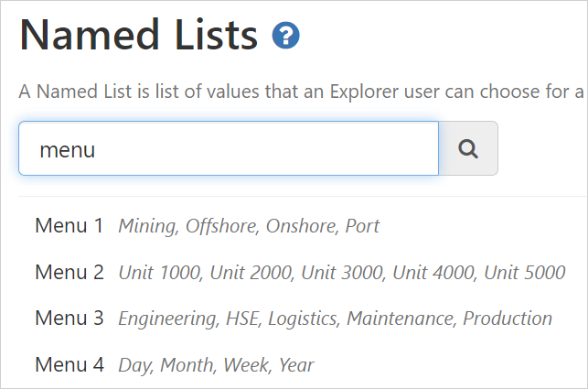Click the "Mining" value in Menu 1
This screenshot has width=588, height=389.
click(147, 226)
